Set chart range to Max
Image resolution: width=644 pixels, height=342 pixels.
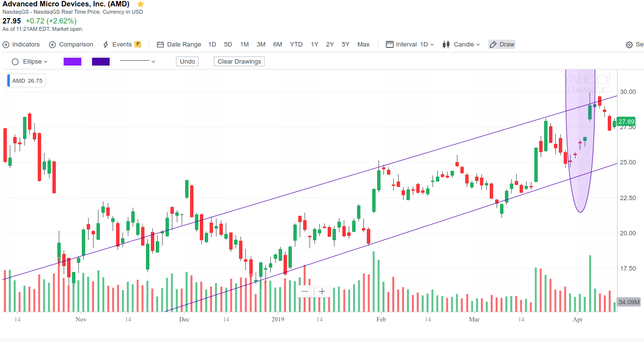tap(363, 45)
